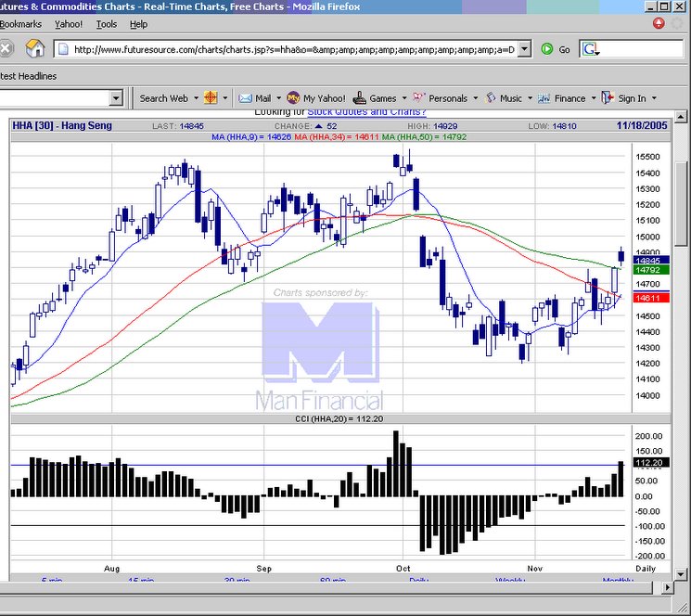Screen dimensions: 691x616
Task: Open the Search Web dropdown arrow
Action: (196, 98)
